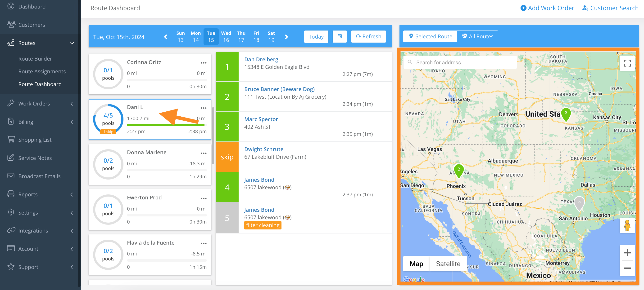Open Donna Marlene route options menu
The width and height of the screenshot is (644, 290).
pyautogui.click(x=204, y=153)
